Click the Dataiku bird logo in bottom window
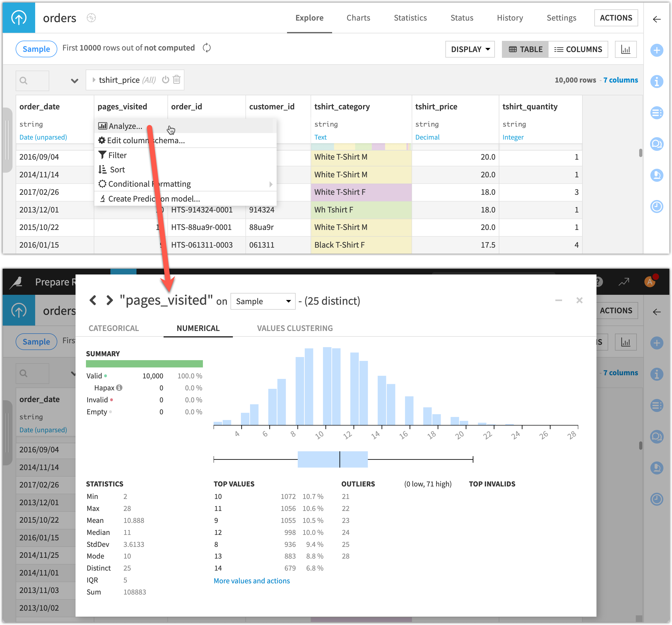Viewport: 672px width, 625px height. (16, 282)
